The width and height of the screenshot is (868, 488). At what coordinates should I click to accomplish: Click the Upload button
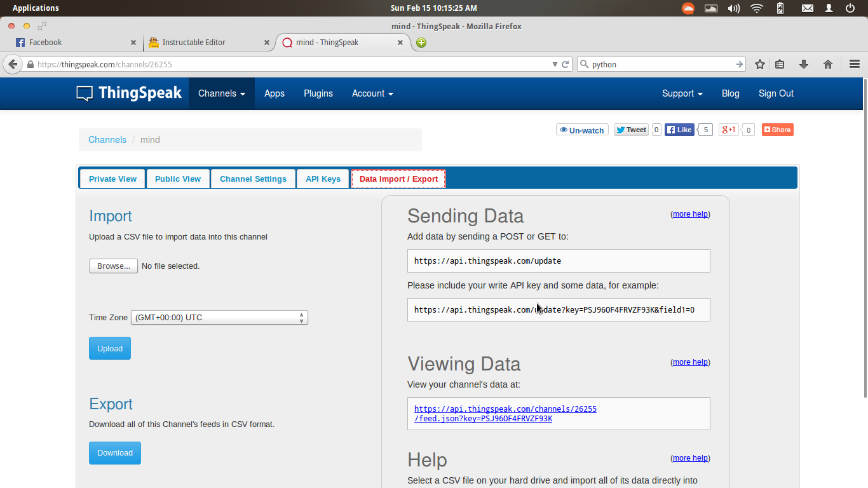[110, 348]
